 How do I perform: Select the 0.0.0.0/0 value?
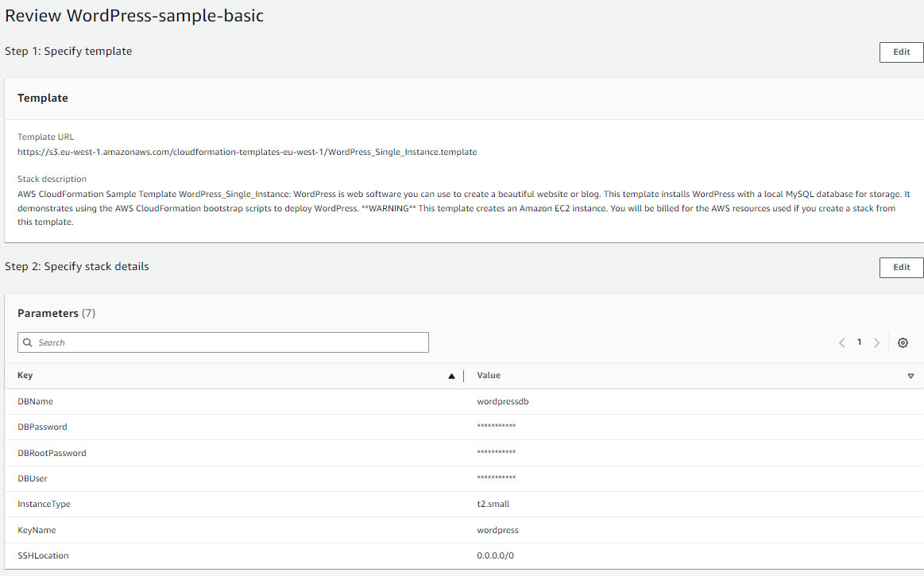(x=496, y=555)
